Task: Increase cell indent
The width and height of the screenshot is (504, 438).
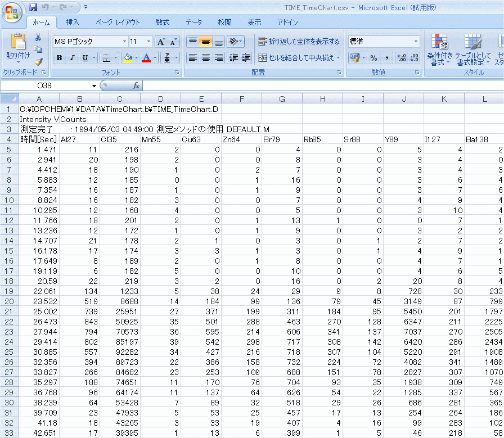Action: (x=246, y=57)
